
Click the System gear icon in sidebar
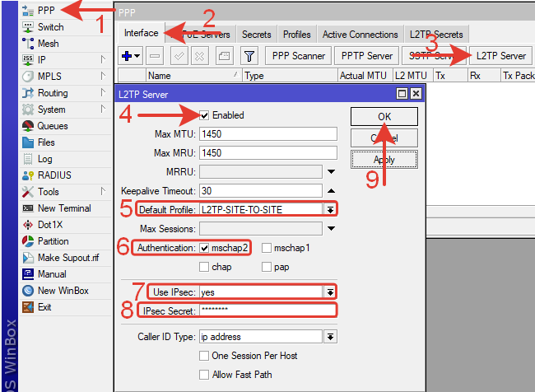(x=28, y=110)
